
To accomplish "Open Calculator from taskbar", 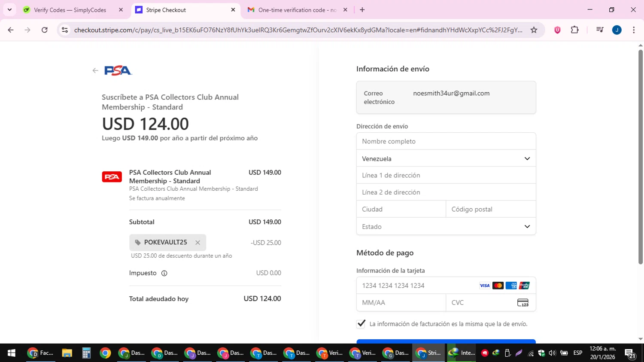I will pos(86,353).
